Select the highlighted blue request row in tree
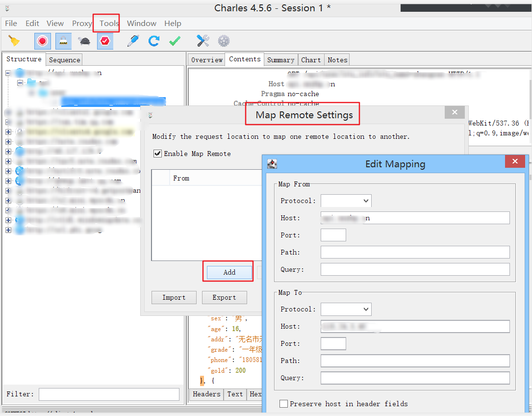The height and width of the screenshot is (416, 532). tap(113, 102)
